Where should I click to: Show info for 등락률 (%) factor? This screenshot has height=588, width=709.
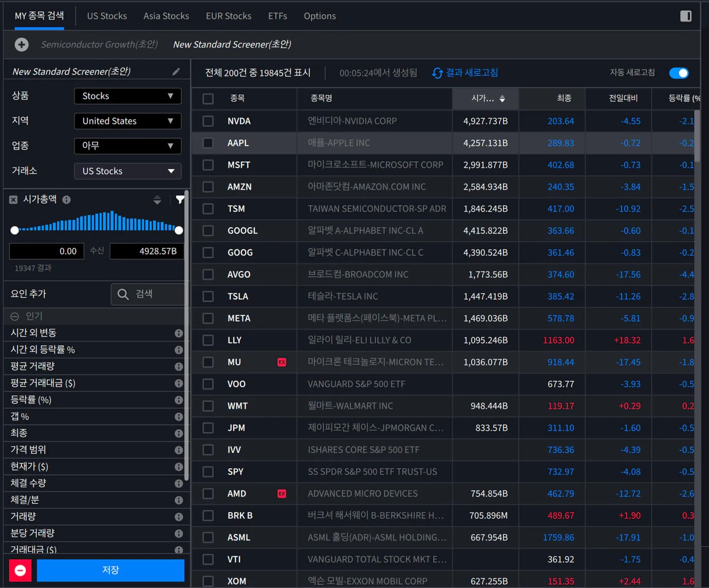(x=179, y=400)
